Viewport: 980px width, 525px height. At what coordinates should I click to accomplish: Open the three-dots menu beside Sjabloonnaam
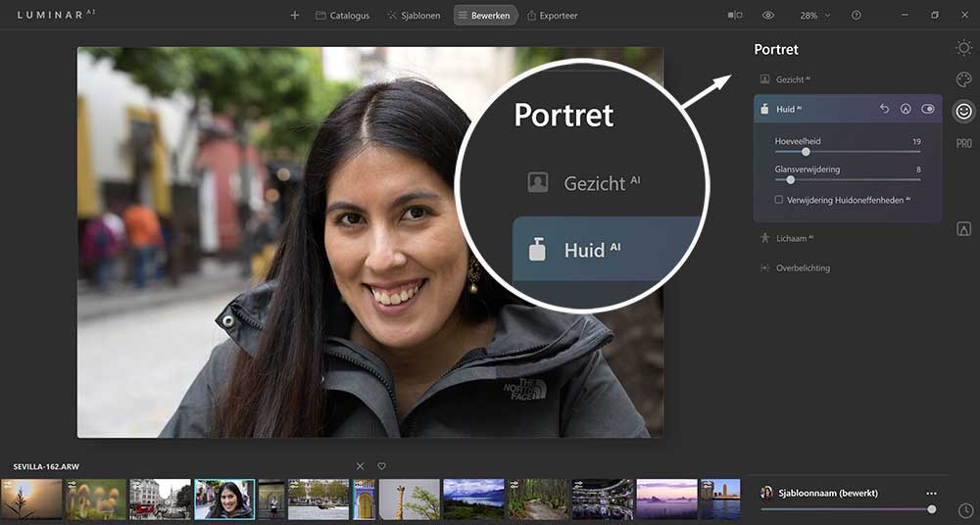[932, 493]
